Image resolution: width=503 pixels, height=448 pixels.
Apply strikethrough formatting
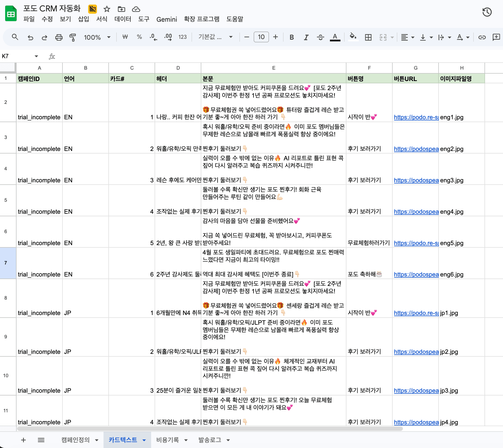(x=321, y=37)
